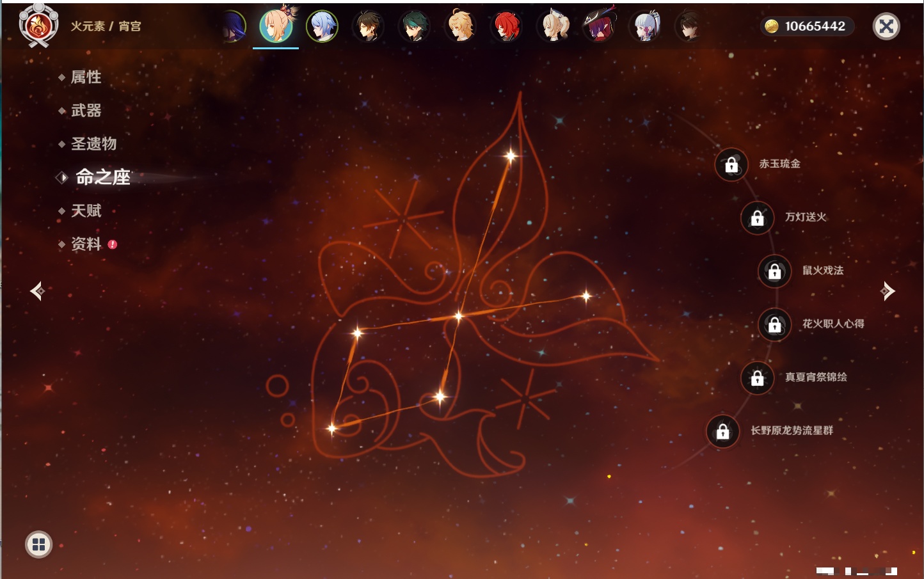The image size is (924, 579).
Task: Open the locked 花火职人心得 constellation node
Action: coord(774,324)
